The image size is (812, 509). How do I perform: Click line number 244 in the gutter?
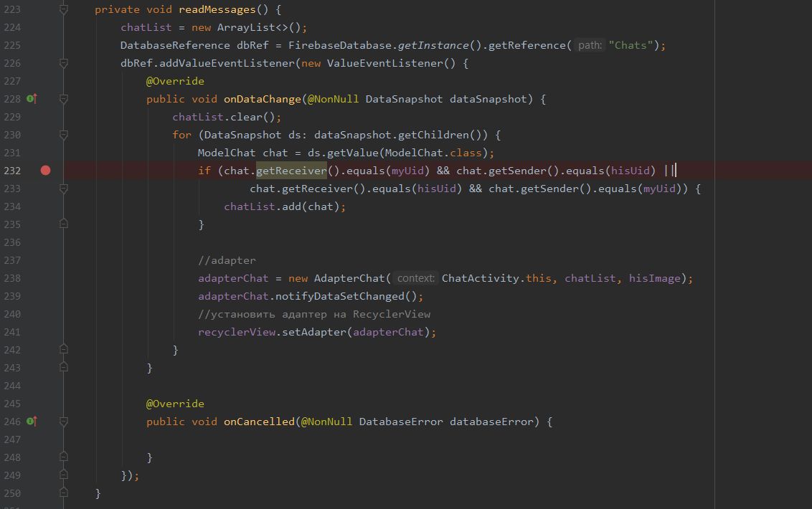tap(12, 386)
